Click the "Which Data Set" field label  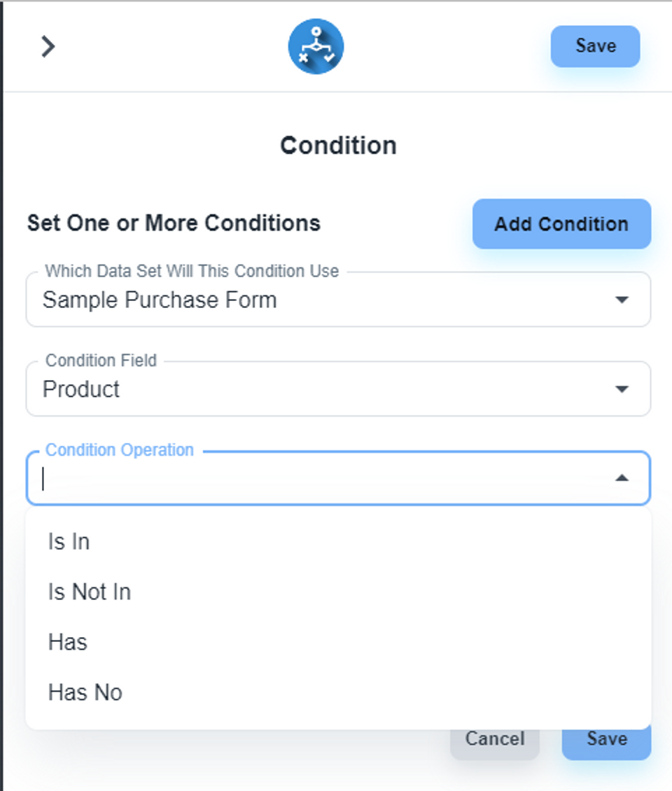[x=192, y=271]
